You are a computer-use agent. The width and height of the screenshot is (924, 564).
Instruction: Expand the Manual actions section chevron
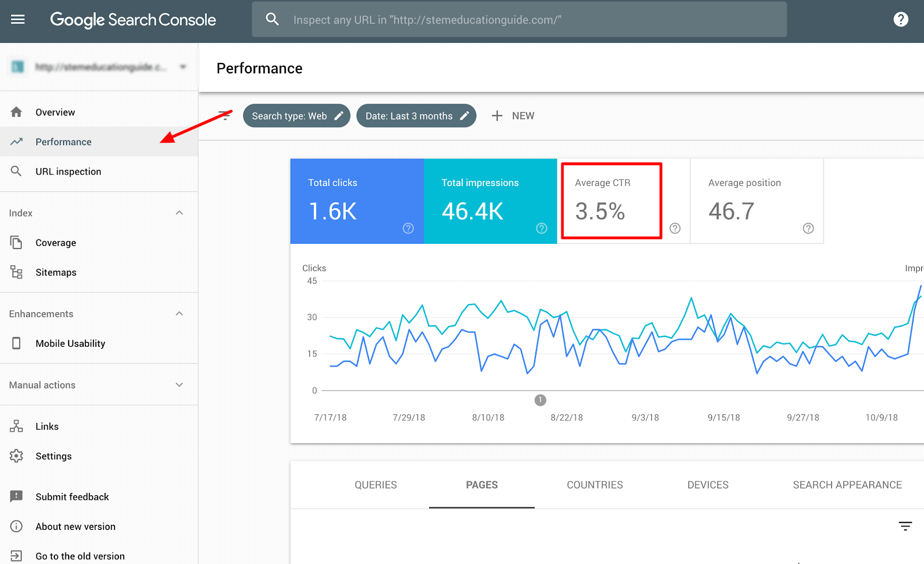(180, 385)
